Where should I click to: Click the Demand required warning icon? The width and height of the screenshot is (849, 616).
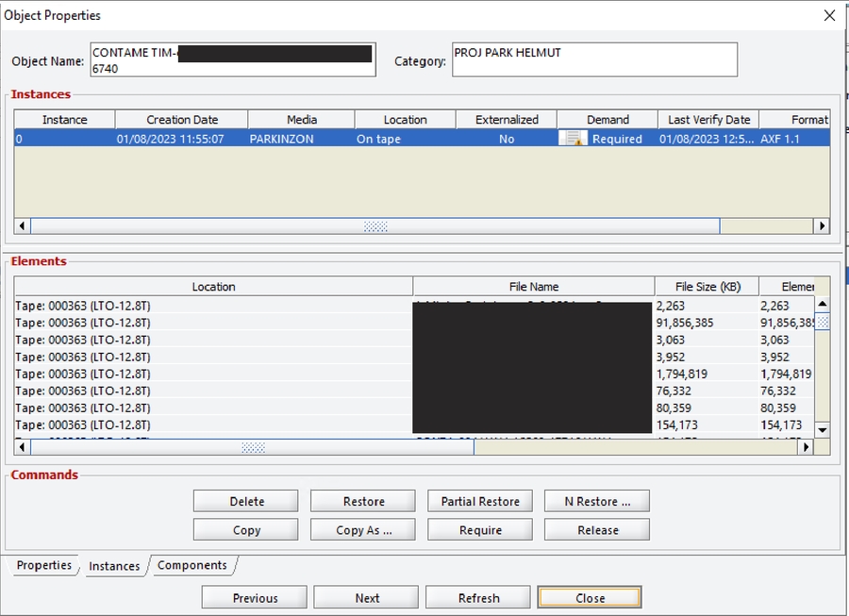(x=573, y=139)
